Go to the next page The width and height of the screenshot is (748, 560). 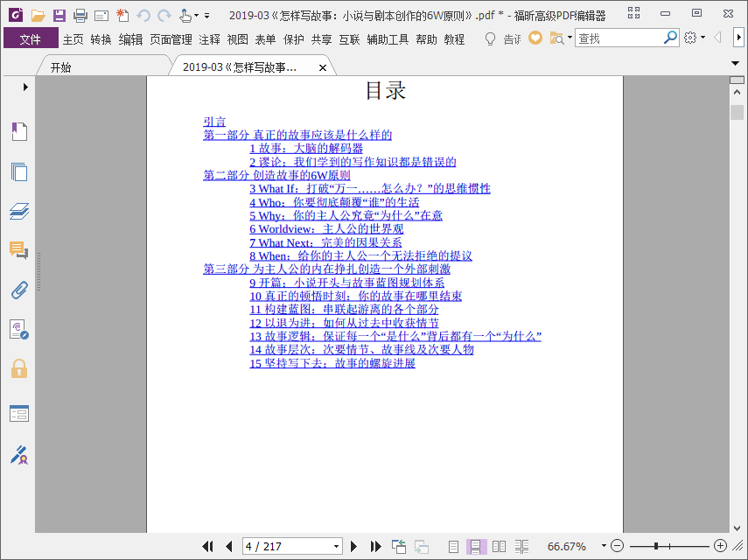(x=353, y=546)
